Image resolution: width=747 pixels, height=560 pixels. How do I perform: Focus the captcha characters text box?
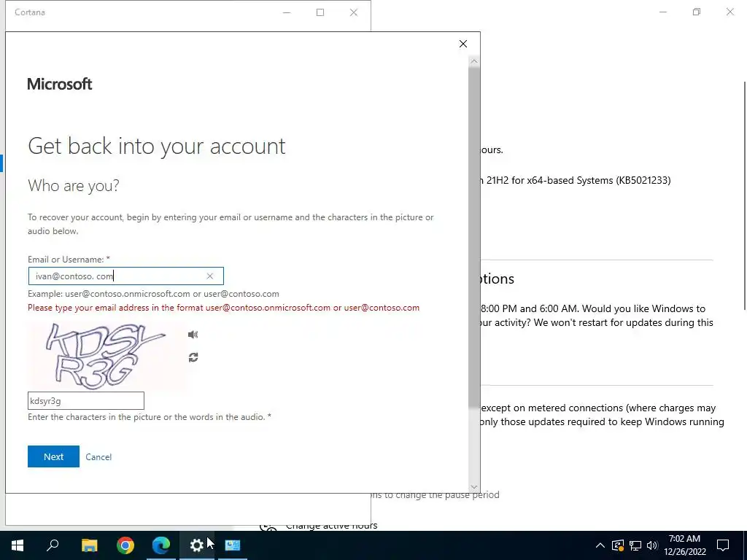point(86,401)
